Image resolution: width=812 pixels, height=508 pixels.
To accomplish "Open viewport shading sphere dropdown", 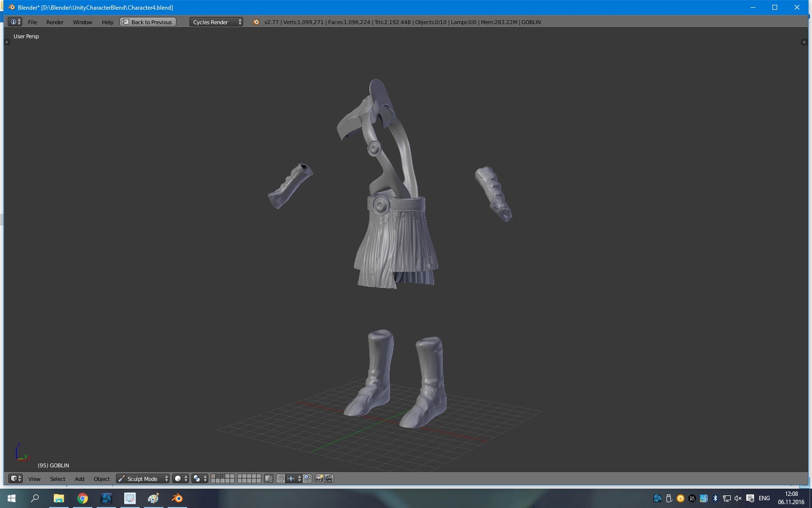I will tap(180, 479).
